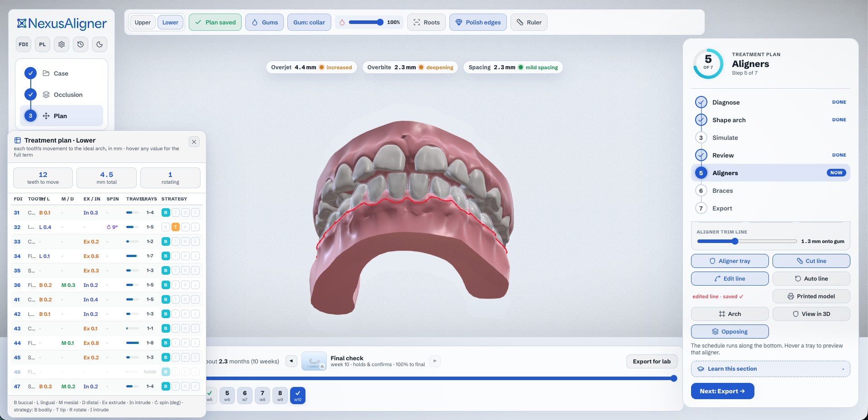Toggle the Gums display
Image resolution: width=868 pixels, height=420 pixels.
click(x=265, y=22)
